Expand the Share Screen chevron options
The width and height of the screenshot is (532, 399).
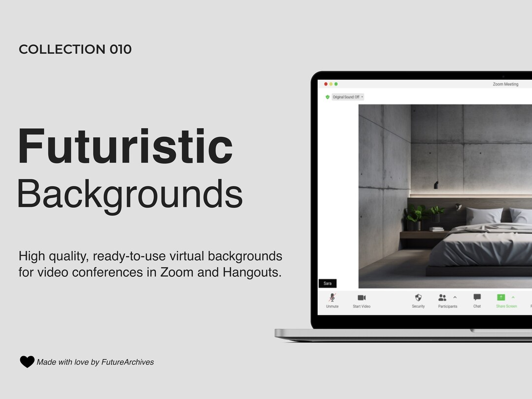pos(512,297)
